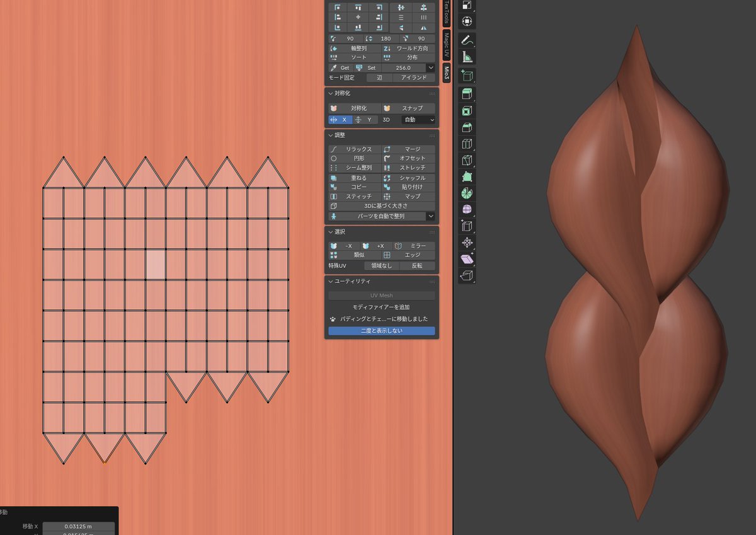Viewport: 756px width, 535px height.
Task: Select the Measure tool
Action: pos(467,57)
